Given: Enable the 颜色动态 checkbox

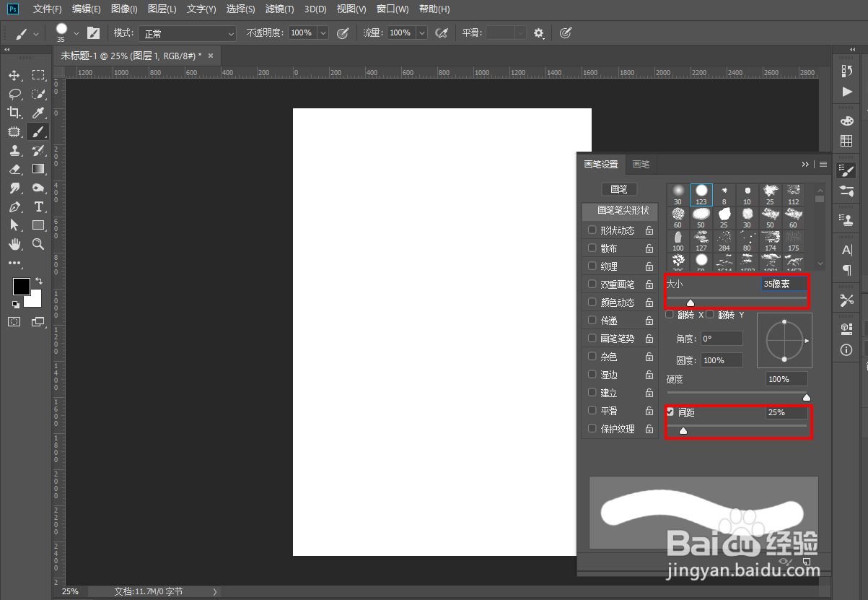Looking at the screenshot, I should 592,303.
